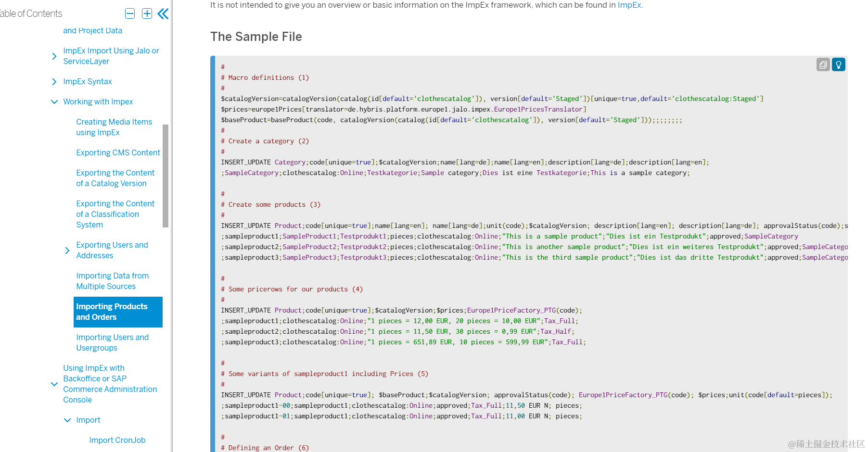The width and height of the screenshot is (868, 452).
Task: Open the Import entry
Action: 88,420
